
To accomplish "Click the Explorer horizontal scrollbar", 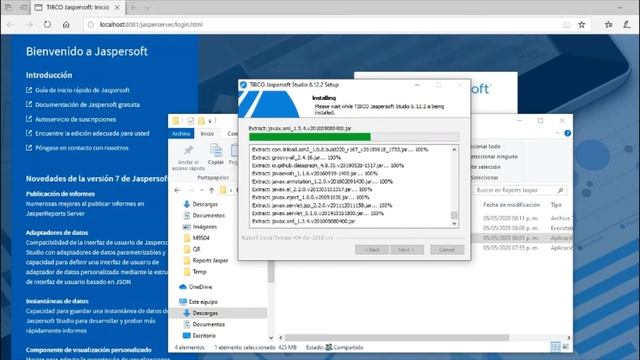I will coord(397,338).
